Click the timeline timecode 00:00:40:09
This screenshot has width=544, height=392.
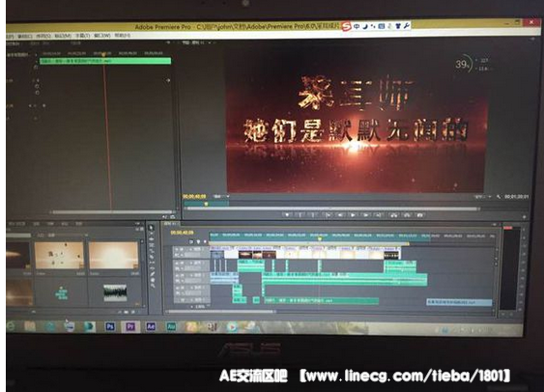click(x=183, y=233)
